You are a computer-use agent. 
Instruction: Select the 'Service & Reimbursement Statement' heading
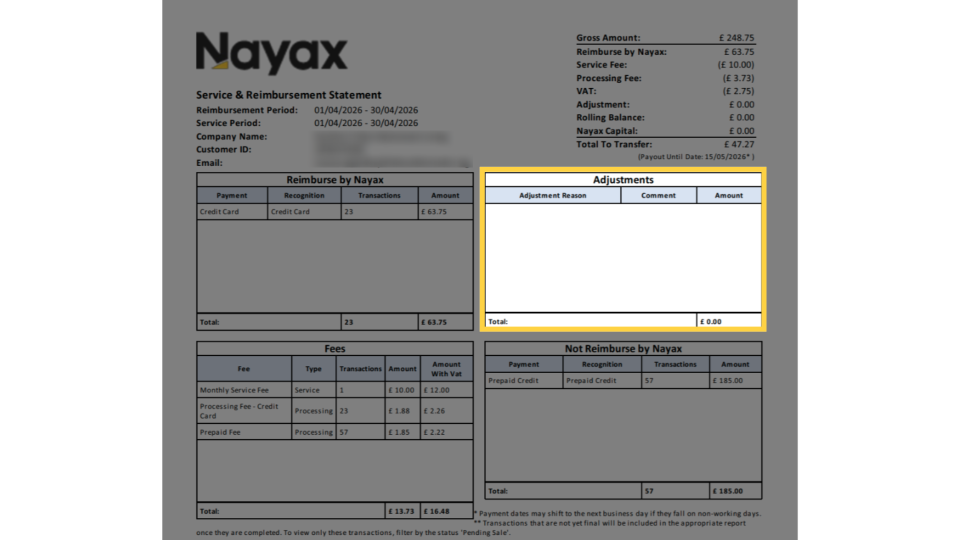[x=288, y=95]
